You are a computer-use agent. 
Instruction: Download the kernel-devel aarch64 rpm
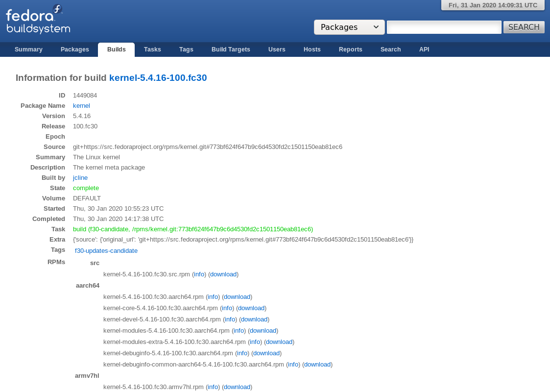pyautogui.click(x=254, y=319)
